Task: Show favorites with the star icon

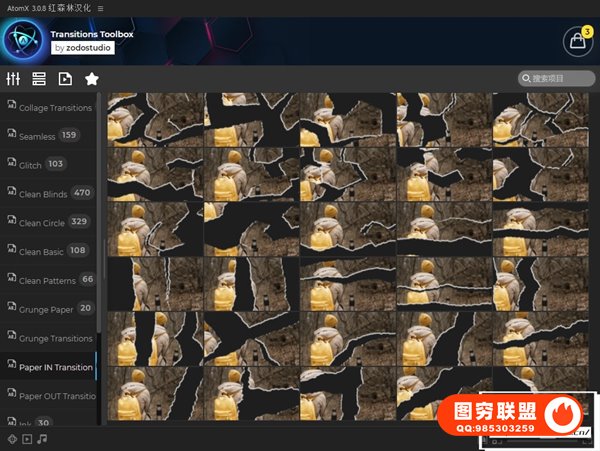Action: point(92,79)
